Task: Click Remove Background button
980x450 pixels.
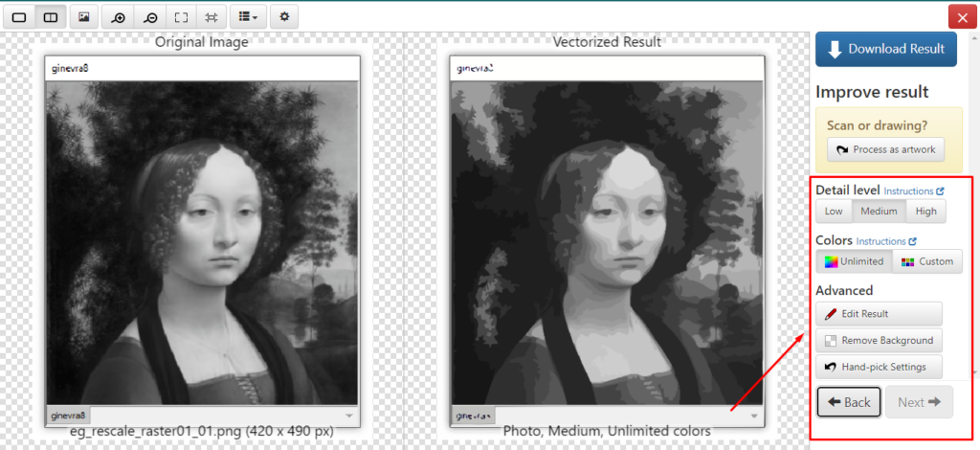Action: pos(879,341)
